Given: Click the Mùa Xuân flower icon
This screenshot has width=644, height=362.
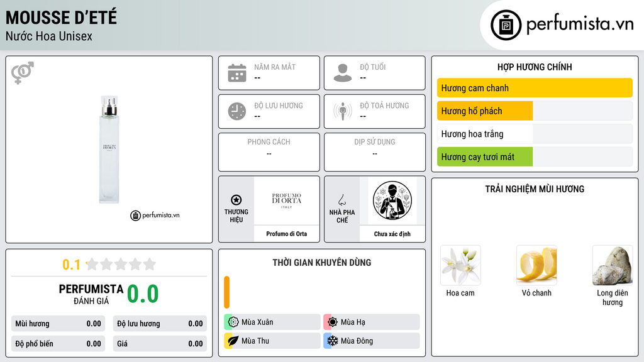Looking at the screenshot, I should coord(233,322).
